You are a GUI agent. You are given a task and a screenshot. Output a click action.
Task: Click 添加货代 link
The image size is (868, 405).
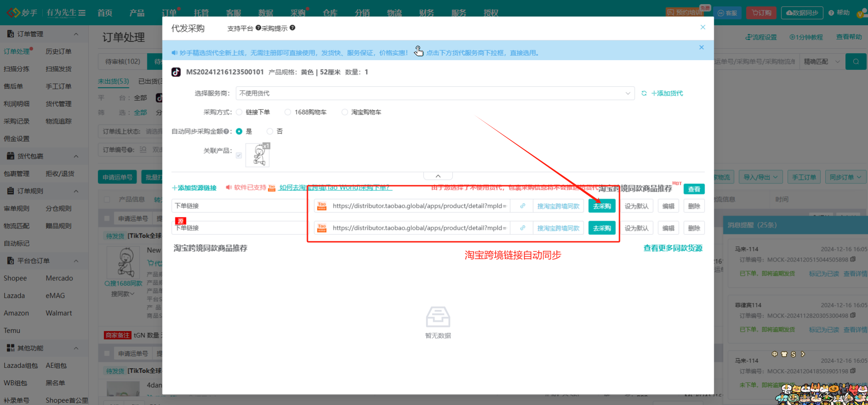click(667, 93)
